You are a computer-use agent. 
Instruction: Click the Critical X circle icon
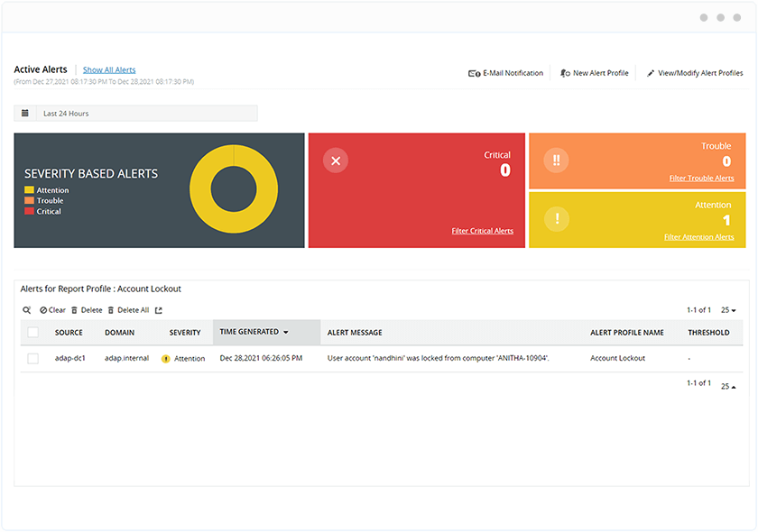(x=336, y=161)
